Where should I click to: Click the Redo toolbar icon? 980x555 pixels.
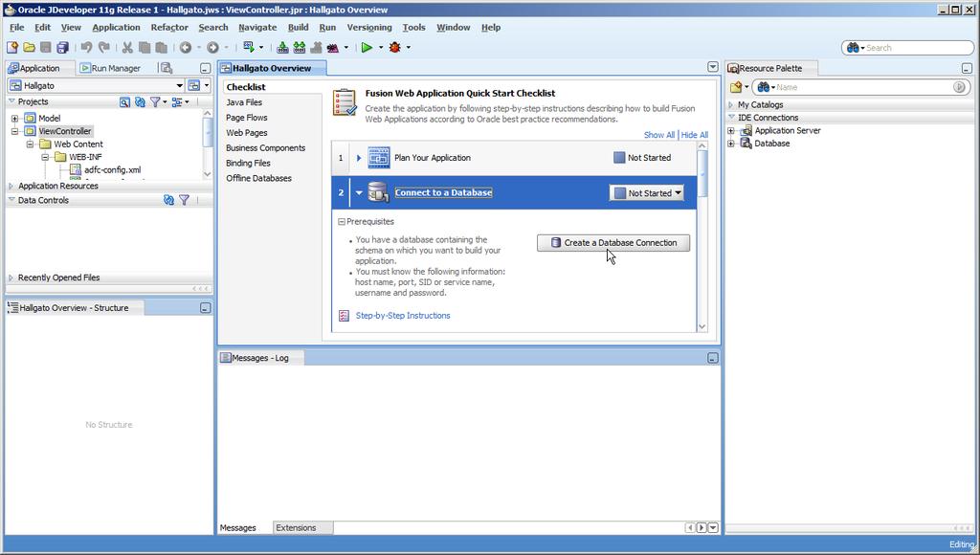coord(104,48)
